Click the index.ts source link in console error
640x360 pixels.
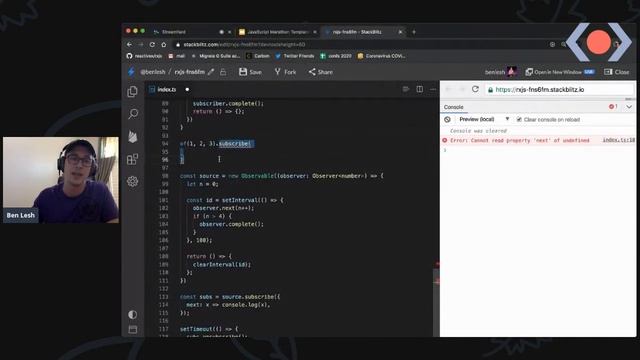619,140
